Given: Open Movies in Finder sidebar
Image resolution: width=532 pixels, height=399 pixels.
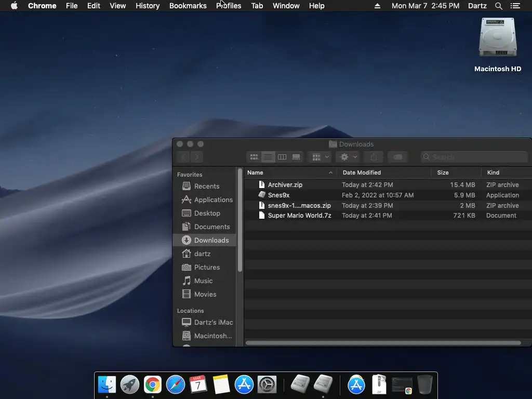Looking at the screenshot, I should point(205,294).
